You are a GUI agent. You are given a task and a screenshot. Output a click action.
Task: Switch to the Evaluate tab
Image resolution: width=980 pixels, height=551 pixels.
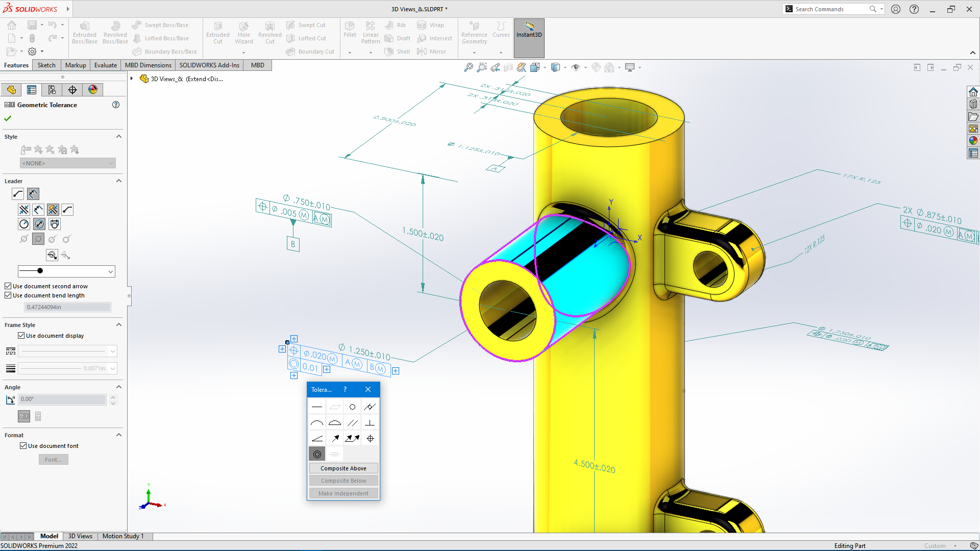[105, 65]
